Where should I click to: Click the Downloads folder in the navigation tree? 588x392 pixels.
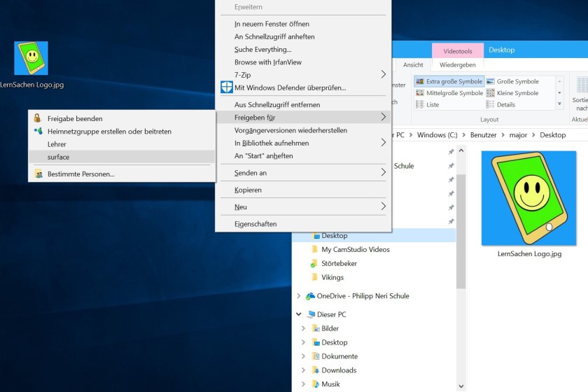coord(339,370)
